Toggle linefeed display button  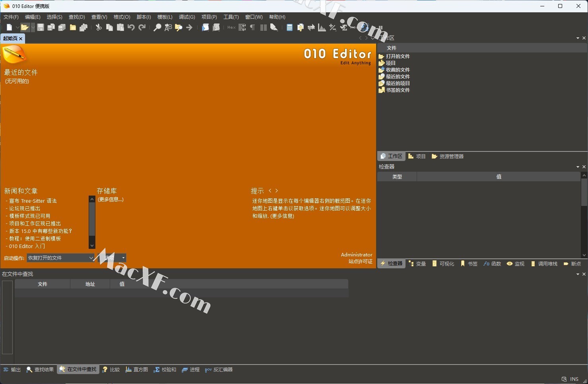tap(242, 27)
